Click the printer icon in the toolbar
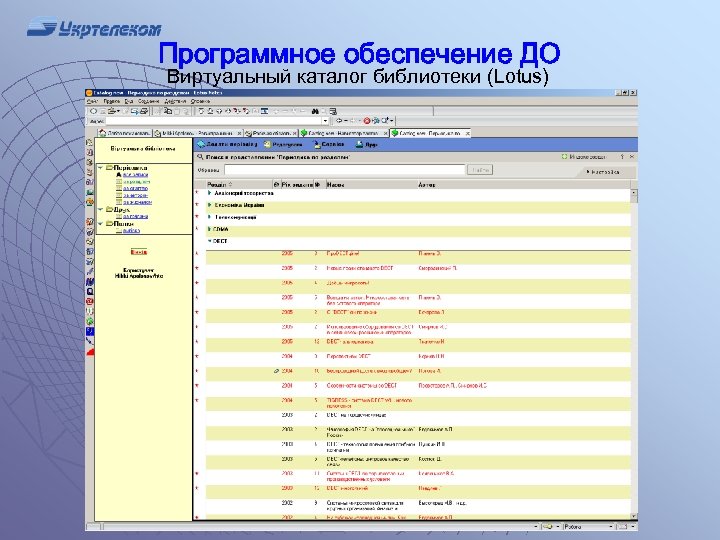 pos(144,111)
